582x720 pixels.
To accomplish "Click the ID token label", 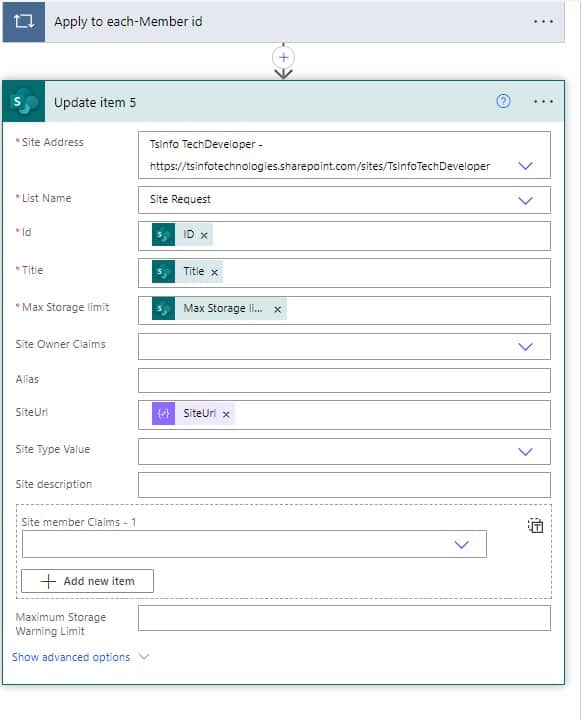I will (x=189, y=235).
